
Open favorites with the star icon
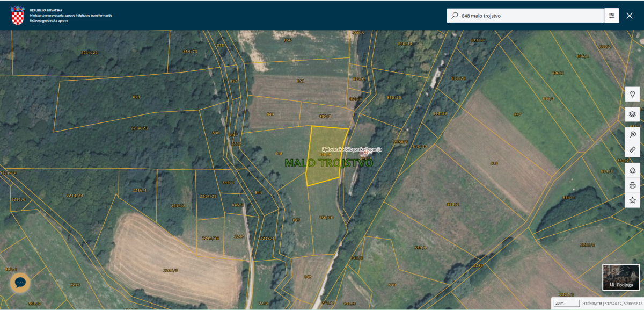pyautogui.click(x=632, y=200)
